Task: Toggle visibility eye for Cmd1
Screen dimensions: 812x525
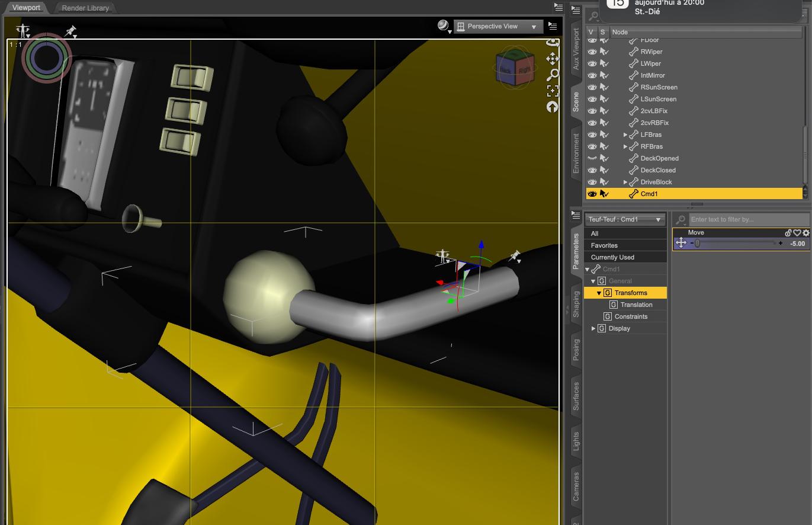Action: point(592,194)
